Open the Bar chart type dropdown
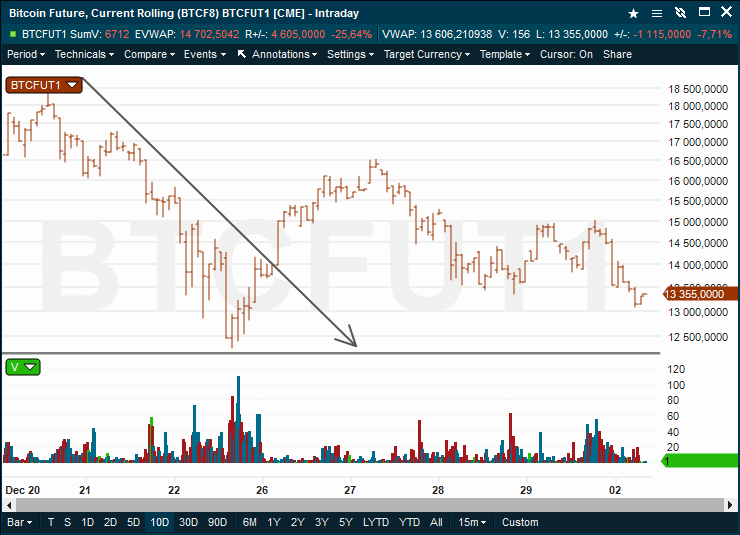 click(x=19, y=522)
